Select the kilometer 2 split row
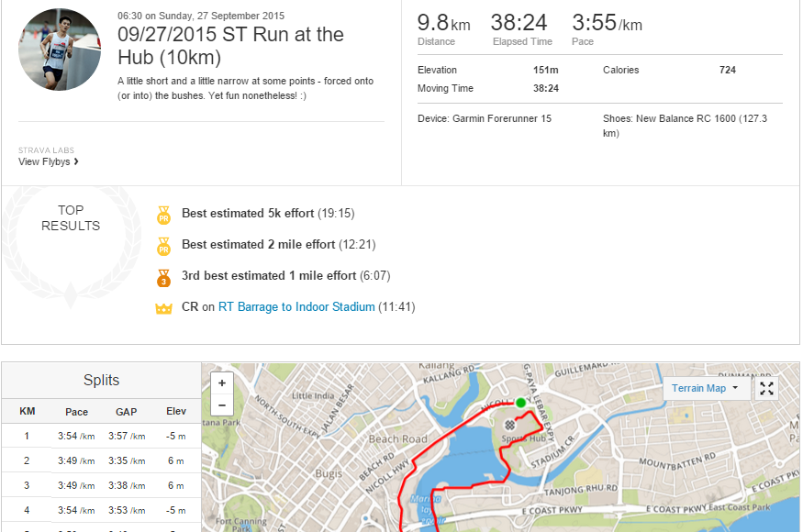803x532 pixels. click(101, 460)
